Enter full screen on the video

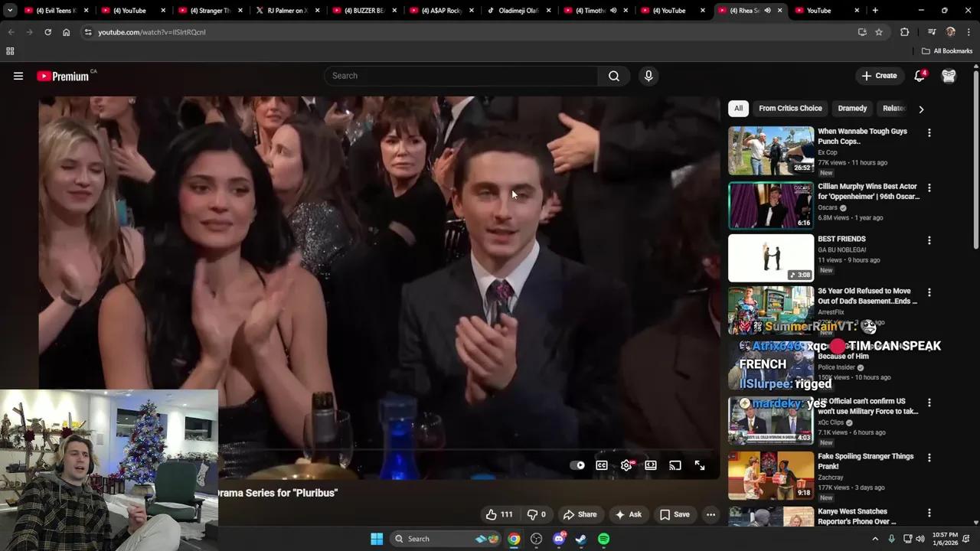700,465
